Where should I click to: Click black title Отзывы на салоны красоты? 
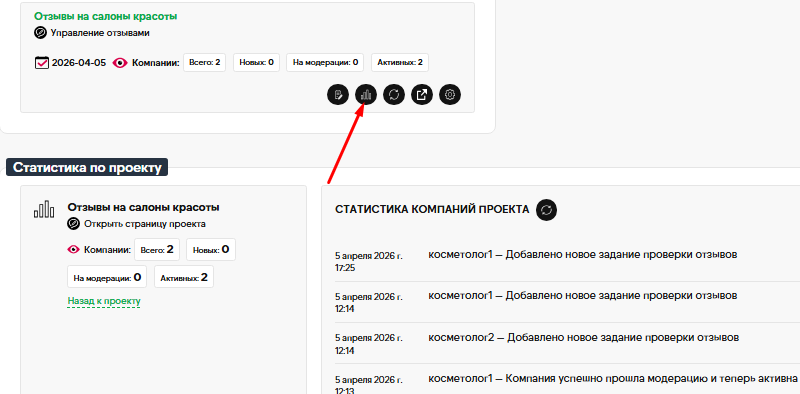(143, 208)
